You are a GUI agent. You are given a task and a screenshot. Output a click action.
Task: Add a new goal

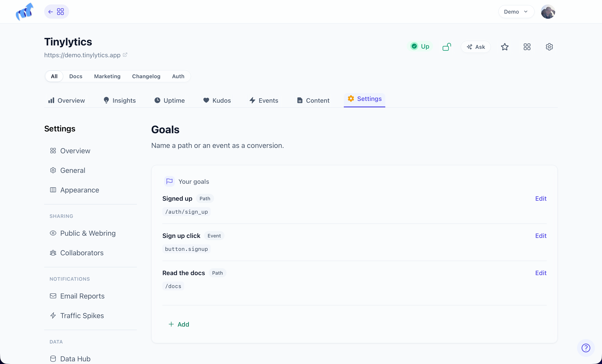[179, 324]
